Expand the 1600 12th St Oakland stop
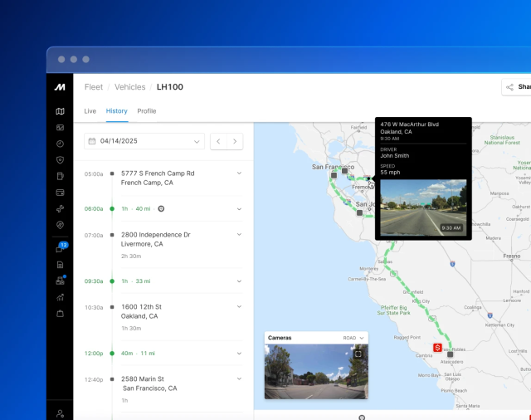The height and width of the screenshot is (420, 531). (x=239, y=307)
